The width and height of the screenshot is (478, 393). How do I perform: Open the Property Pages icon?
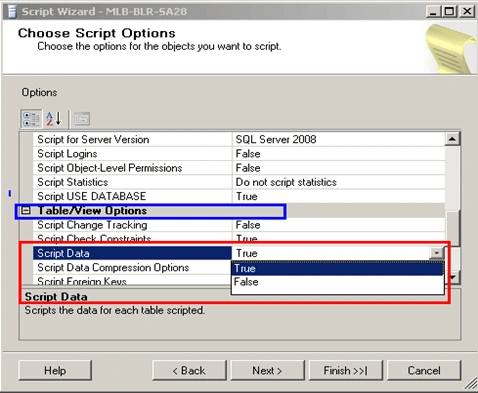82,119
